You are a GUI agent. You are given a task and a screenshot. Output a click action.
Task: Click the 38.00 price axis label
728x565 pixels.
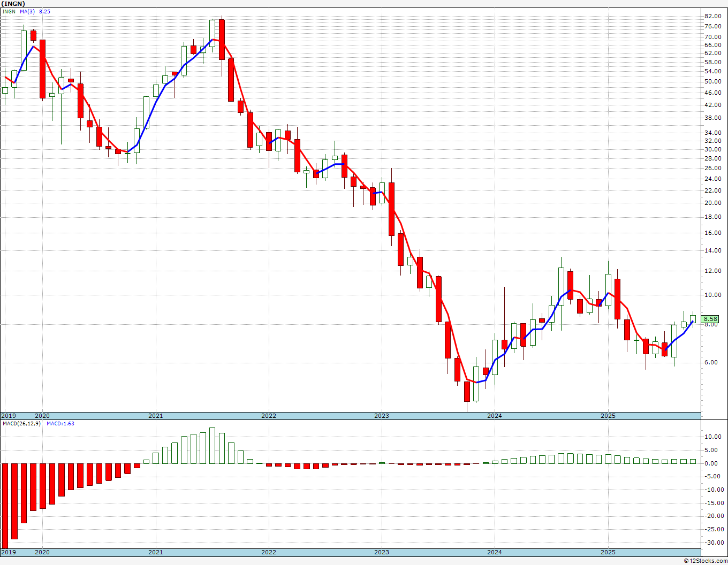[x=712, y=118]
